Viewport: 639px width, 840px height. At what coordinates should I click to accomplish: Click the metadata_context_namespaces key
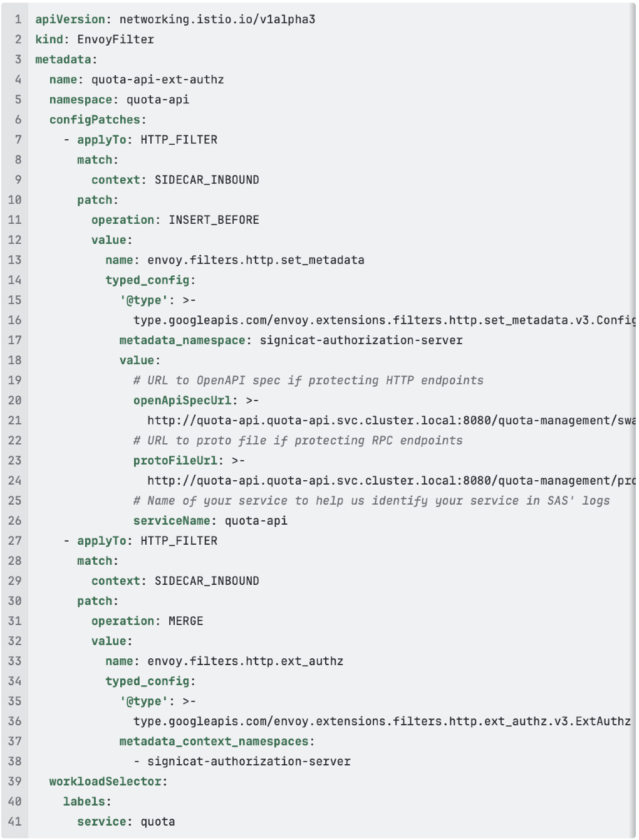[214, 742]
